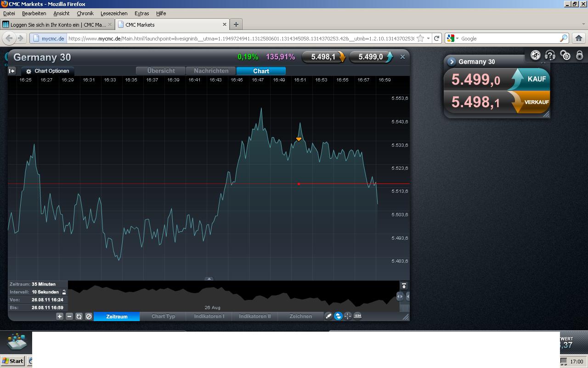Expand the Chart Optionen settings
The width and height of the screenshot is (588, 368).
coord(48,71)
